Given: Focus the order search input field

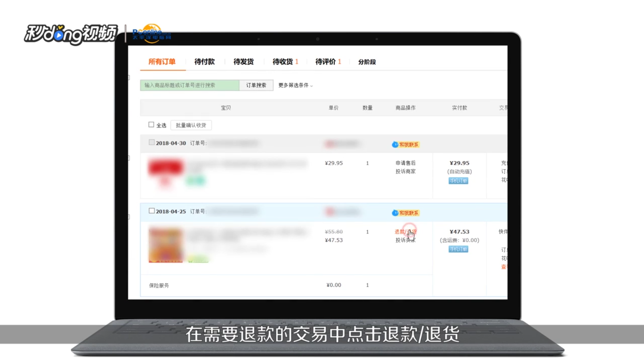Looking at the screenshot, I should tap(190, 85).
